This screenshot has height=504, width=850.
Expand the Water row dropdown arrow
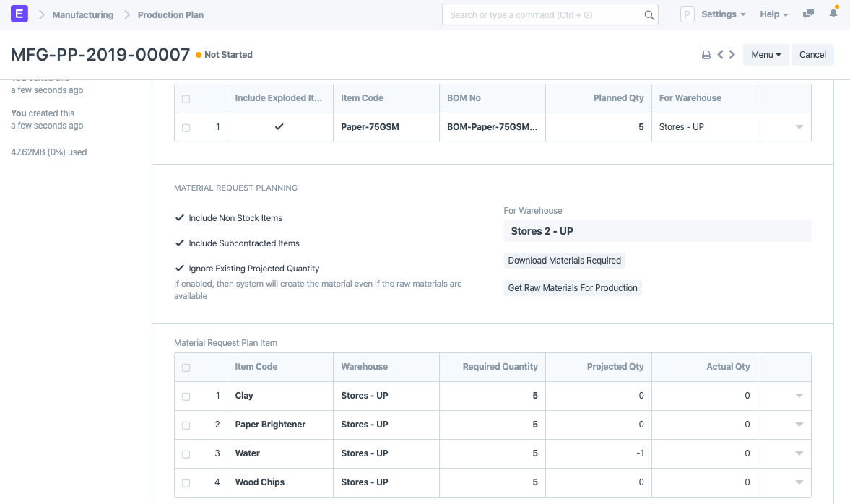(799, 453)
